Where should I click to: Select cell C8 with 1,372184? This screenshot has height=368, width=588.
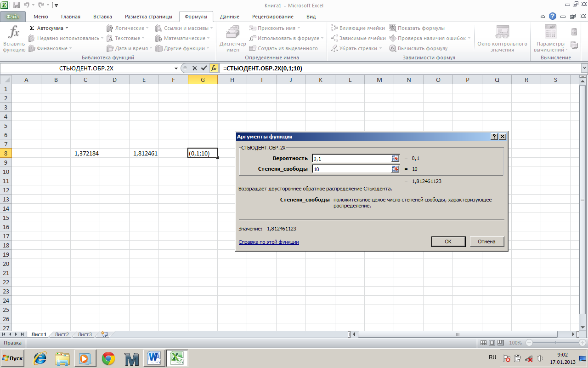85,153
